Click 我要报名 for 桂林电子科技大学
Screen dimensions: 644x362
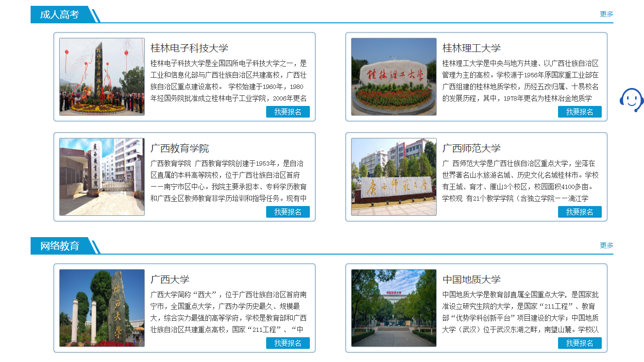pyautogui.click(x=288, y=112)
